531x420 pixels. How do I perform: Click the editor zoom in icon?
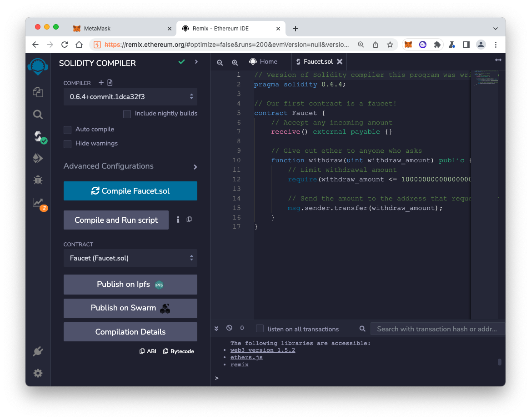[235, 62]
